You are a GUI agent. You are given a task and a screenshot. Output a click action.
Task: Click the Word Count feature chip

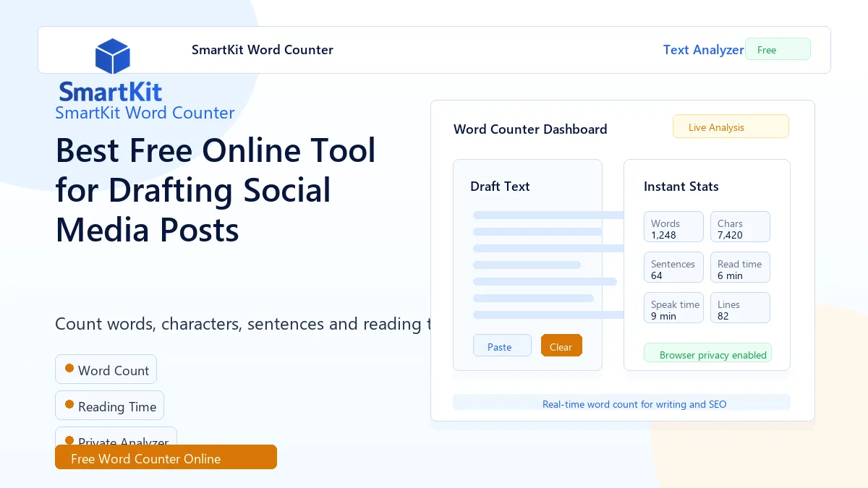(x=106, y=369)
